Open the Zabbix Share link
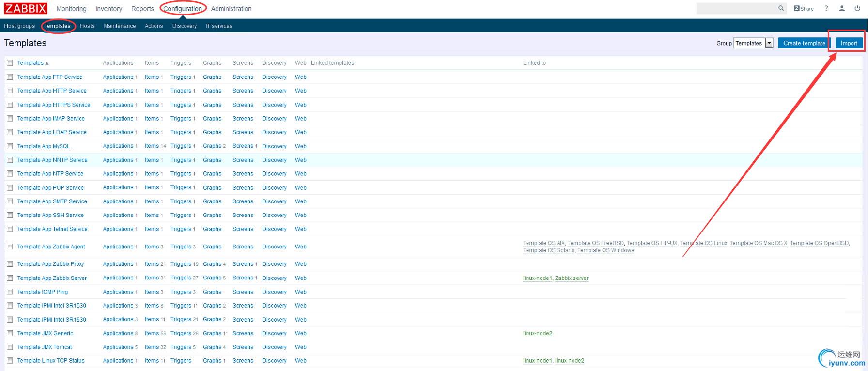This screenshot has height=371, width=868. coord(804,8)
